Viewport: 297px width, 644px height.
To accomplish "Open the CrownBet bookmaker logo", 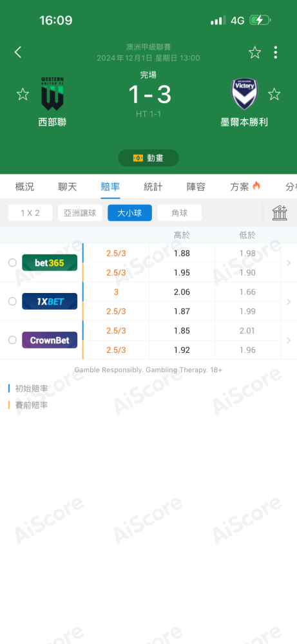I will coord(50,339).
